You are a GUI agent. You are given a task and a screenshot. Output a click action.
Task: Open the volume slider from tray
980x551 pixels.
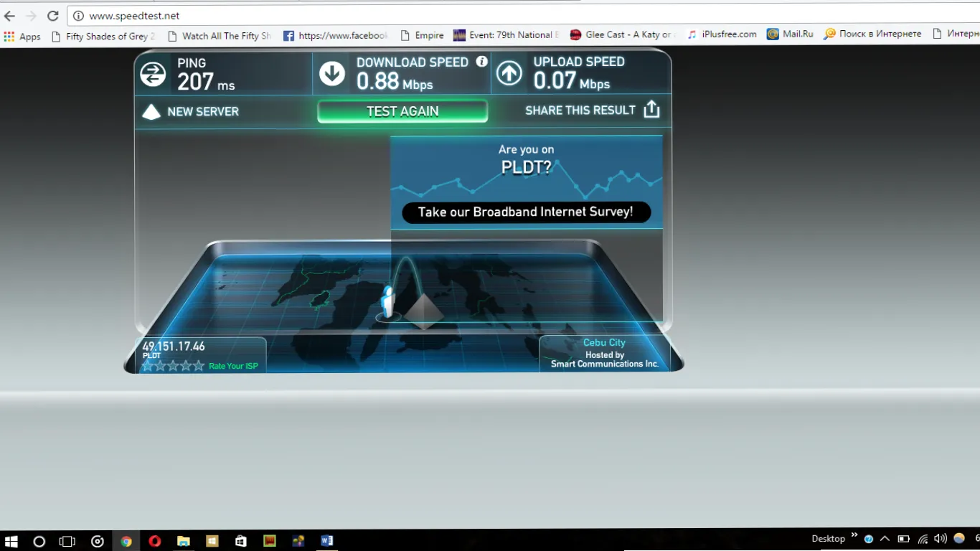940,539
